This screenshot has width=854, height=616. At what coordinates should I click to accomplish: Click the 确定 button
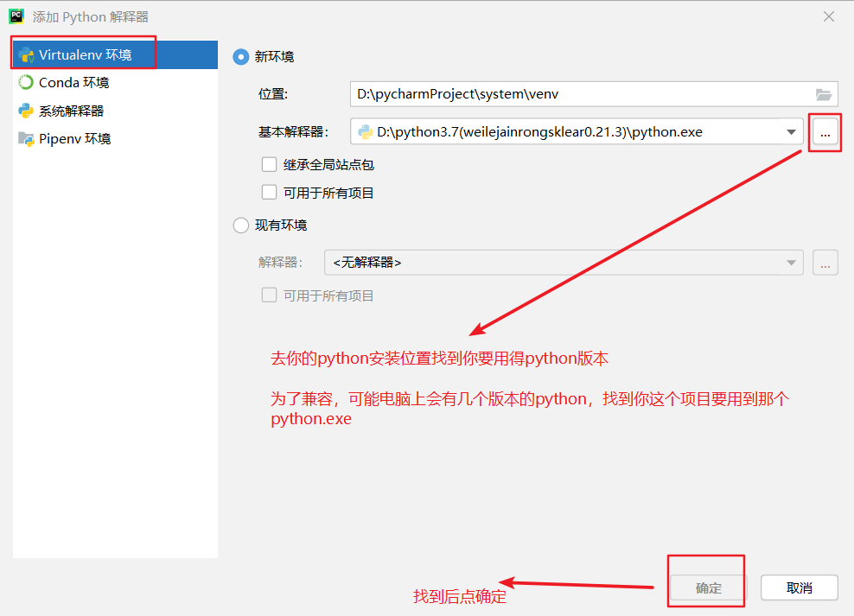point(708,587)
